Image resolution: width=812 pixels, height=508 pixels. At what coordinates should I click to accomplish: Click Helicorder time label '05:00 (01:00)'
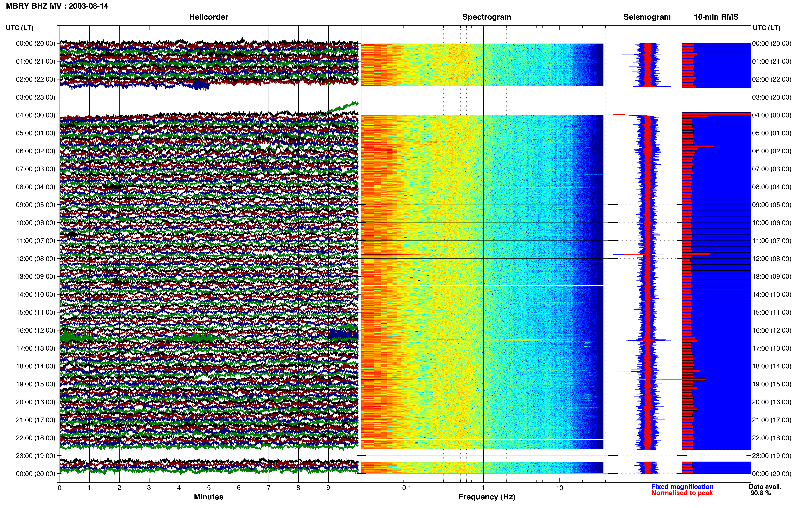point(36,133)
